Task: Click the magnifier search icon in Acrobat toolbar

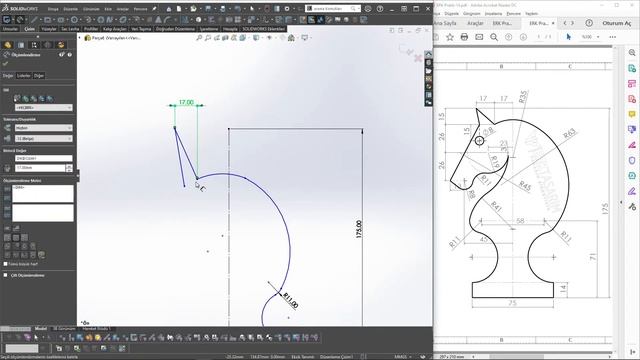Action: [494, 37]
